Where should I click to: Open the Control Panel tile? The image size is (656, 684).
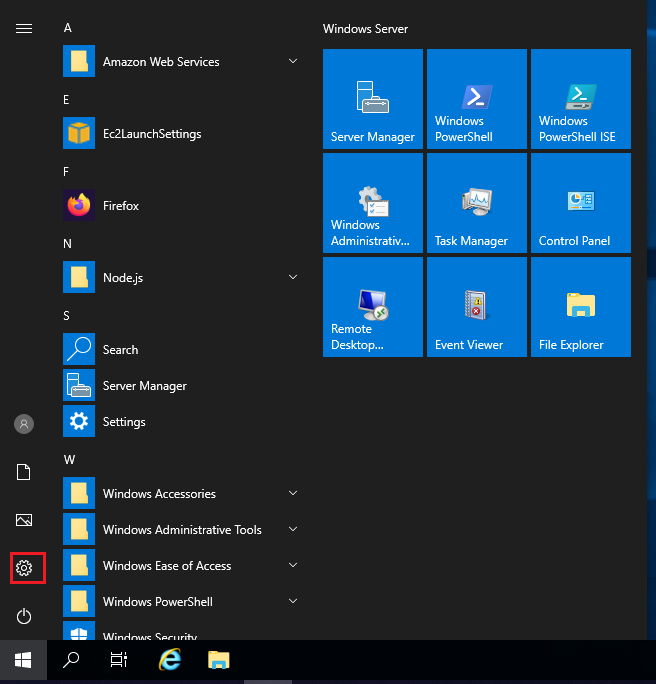tap(581, 203)
